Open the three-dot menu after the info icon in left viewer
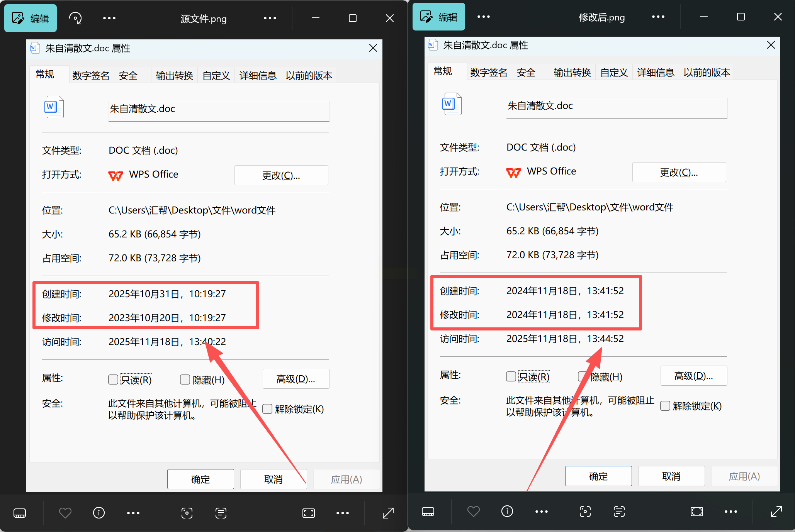 133,513
